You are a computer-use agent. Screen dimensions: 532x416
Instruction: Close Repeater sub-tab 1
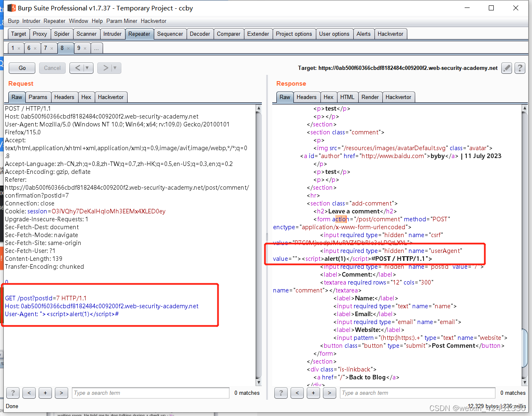(x=19, y=48)
